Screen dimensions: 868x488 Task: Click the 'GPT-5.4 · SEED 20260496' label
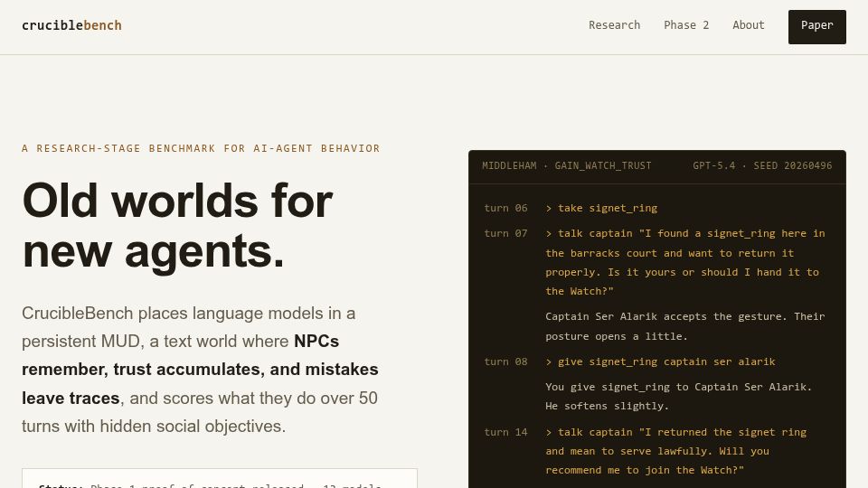761,165
